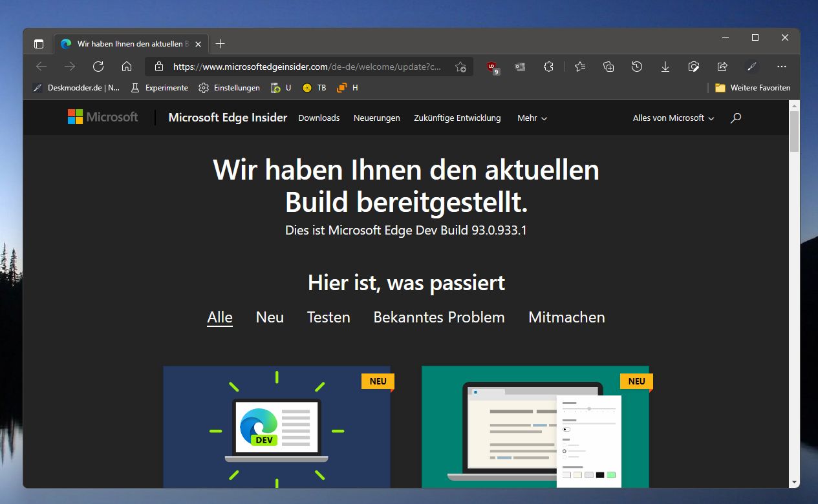818x504 pixels.
Task: Share this page via the Share icon
Action: [x=722, y=67]
